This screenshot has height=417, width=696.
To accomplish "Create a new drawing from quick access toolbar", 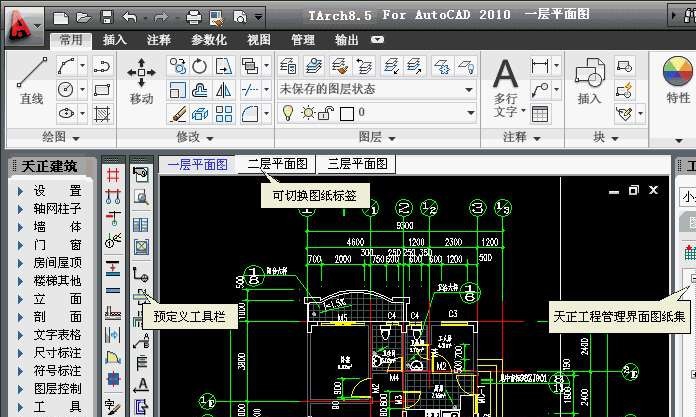I will pos(60,18).
